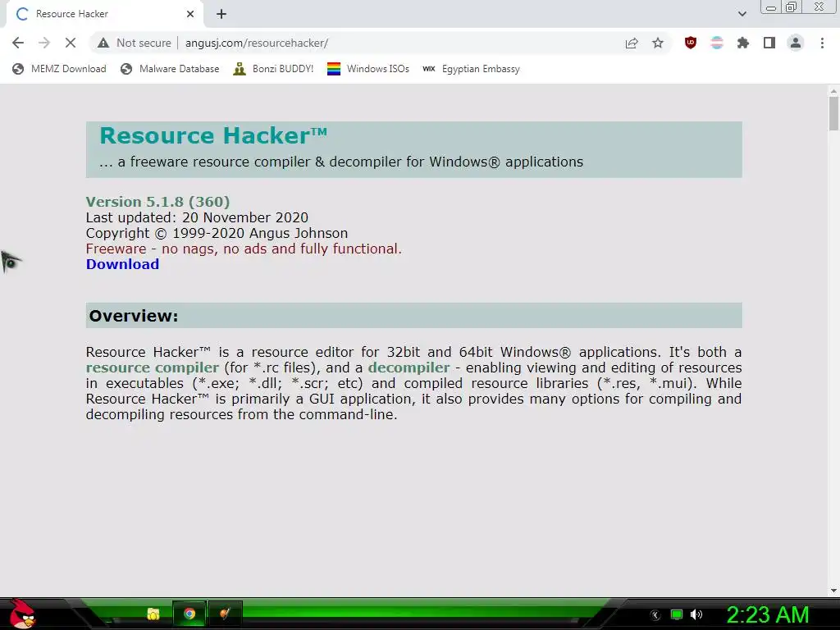
Task: Click the Overview: section heading
Action: coord(134,316)
